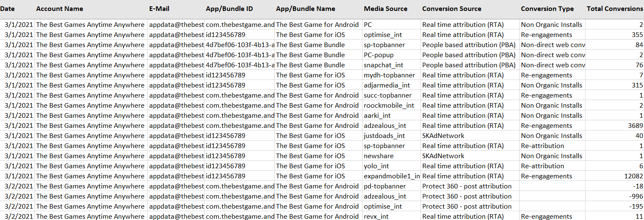Click the Date column header
Viewport: 644px width, 220px height.
pos(8,9)
